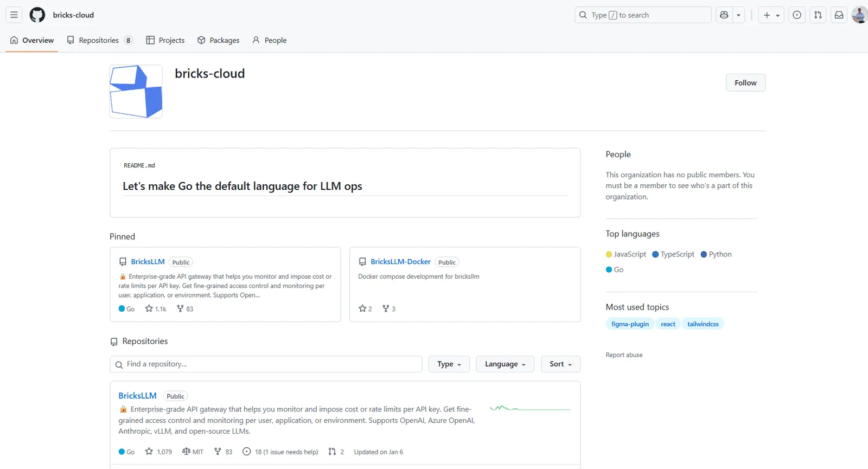This screenshot has width=868, height=469.
Task: View issues via header circle-dot icon
Action: 797,15
